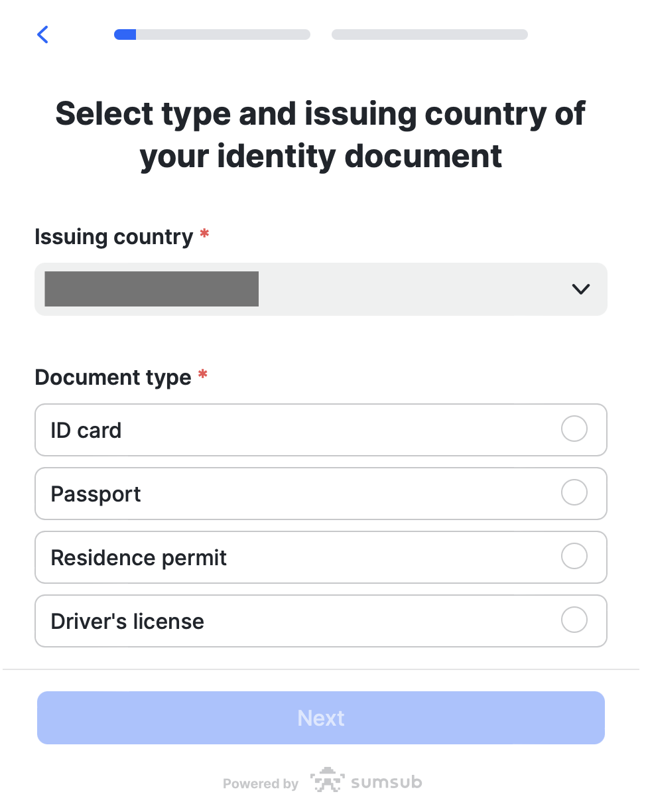Click the Sumsub logo icon
The height and width of the screenshot is (812, 646).
326,781
